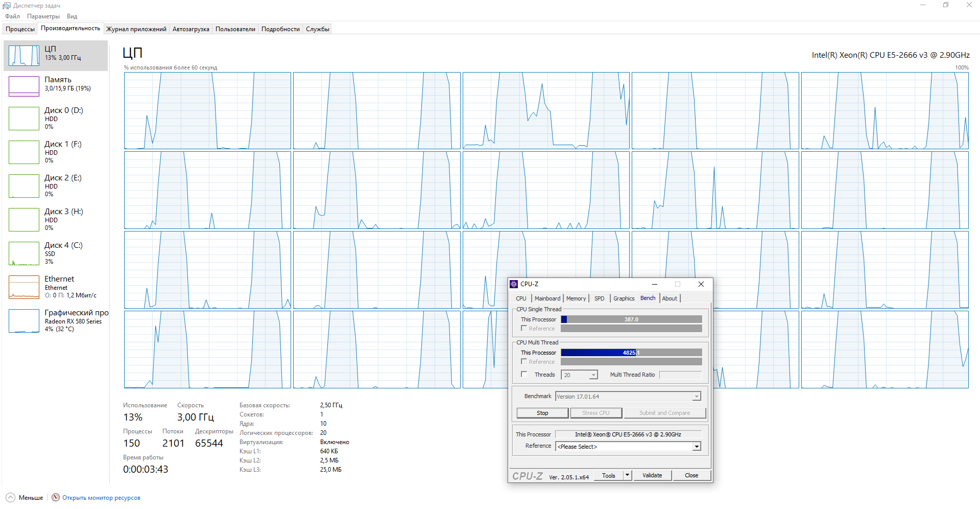Click the Tools button in CPU-Z
Image resolution: width=980 pixels, height=509 pixels.
point(609,475)
